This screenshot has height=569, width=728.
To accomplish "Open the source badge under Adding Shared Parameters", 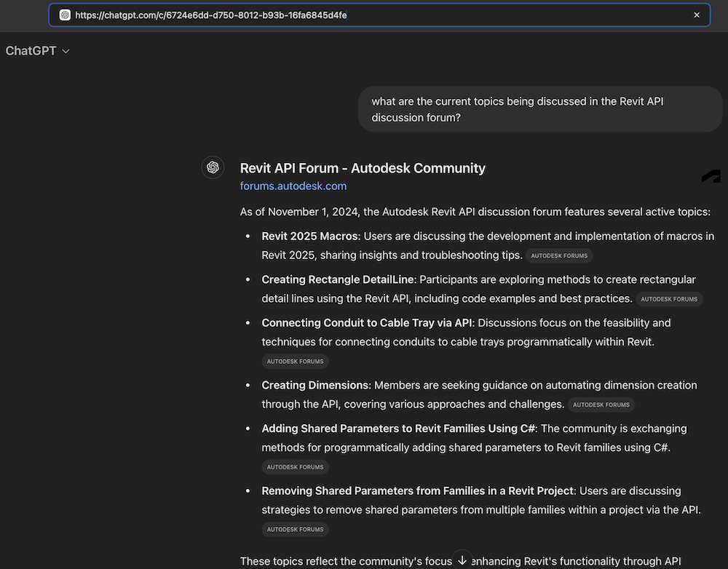I will (x=295, y=466).
